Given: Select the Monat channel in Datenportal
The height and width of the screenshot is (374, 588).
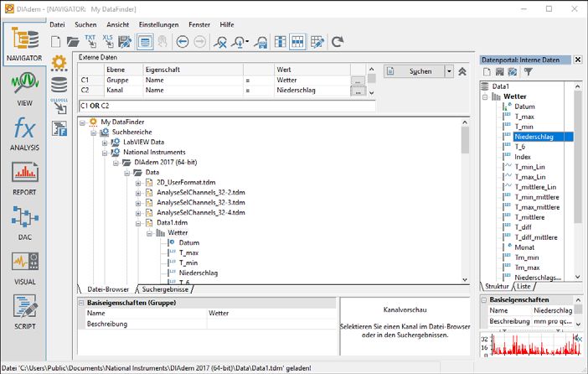Looking at the screenshot, I should pyautogui.click(x=524, y=247).
